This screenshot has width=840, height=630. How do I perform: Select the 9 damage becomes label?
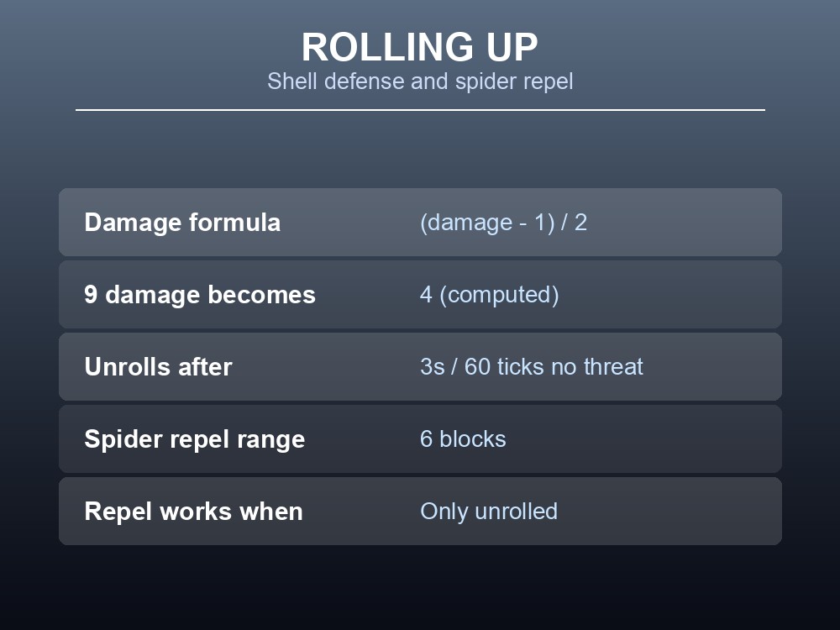pyautogui.click(x=200, y=295)
